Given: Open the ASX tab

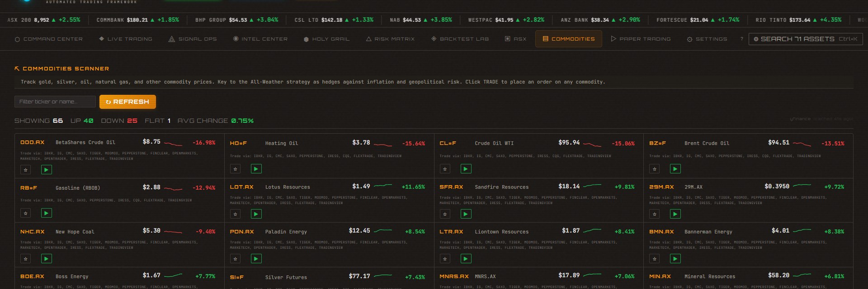Looking at the screenshot, I should 516,39.
